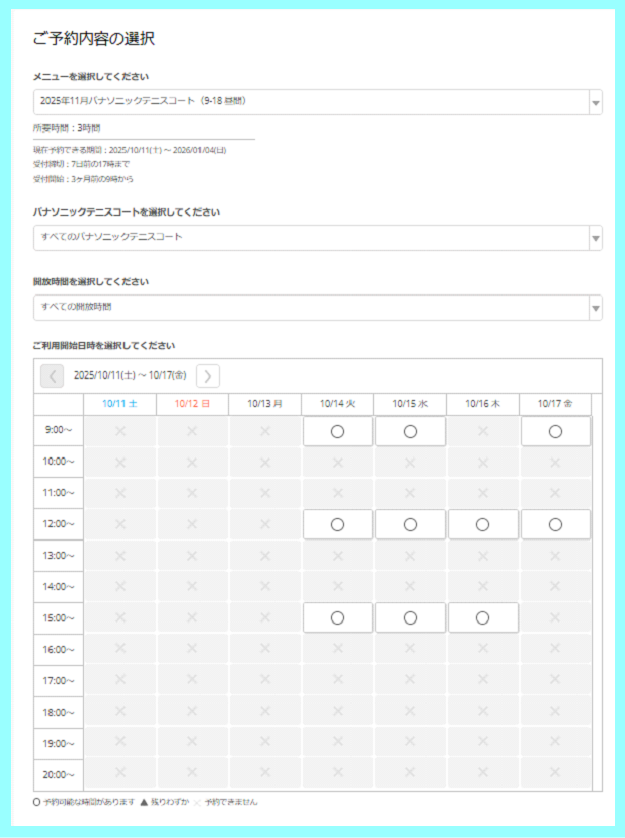625x838 pixels.
Task: Pick the 15:00 slot on 10/16 Thursday
Action: tap(483, 618)
